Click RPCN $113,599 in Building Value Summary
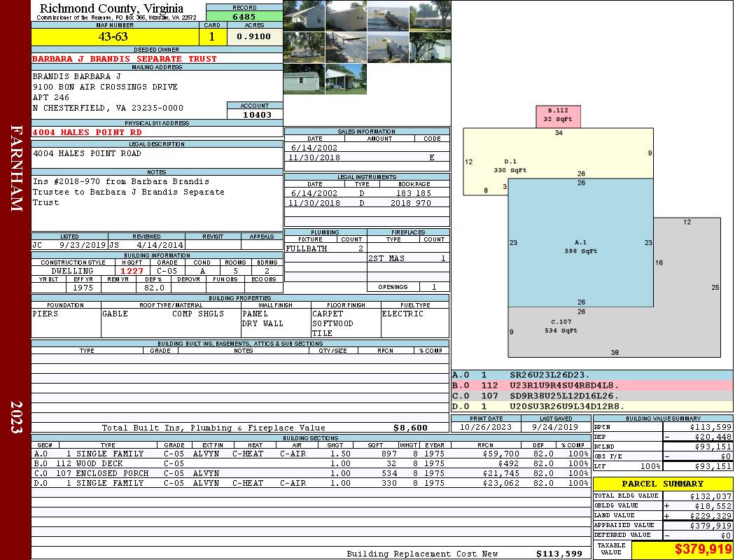 710,428
